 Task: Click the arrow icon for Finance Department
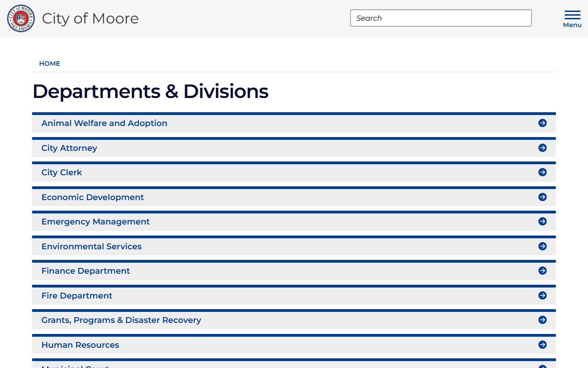pyautogui.click(x=543, y=270)
